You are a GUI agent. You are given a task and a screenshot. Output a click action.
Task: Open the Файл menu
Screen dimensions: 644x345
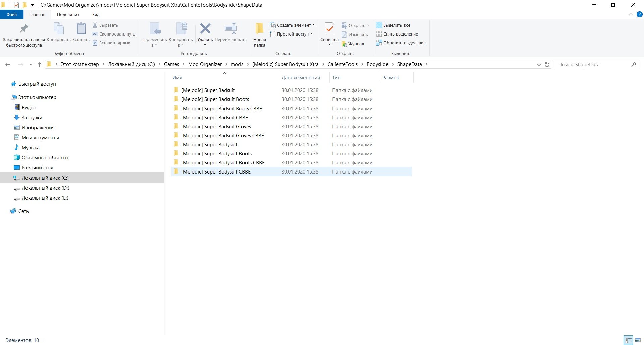tap(12, 14)
